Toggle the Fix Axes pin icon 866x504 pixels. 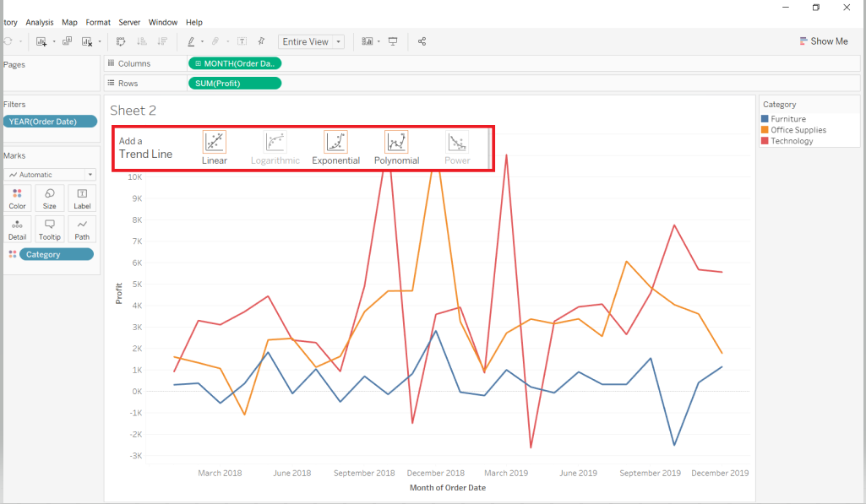(261, 41)
